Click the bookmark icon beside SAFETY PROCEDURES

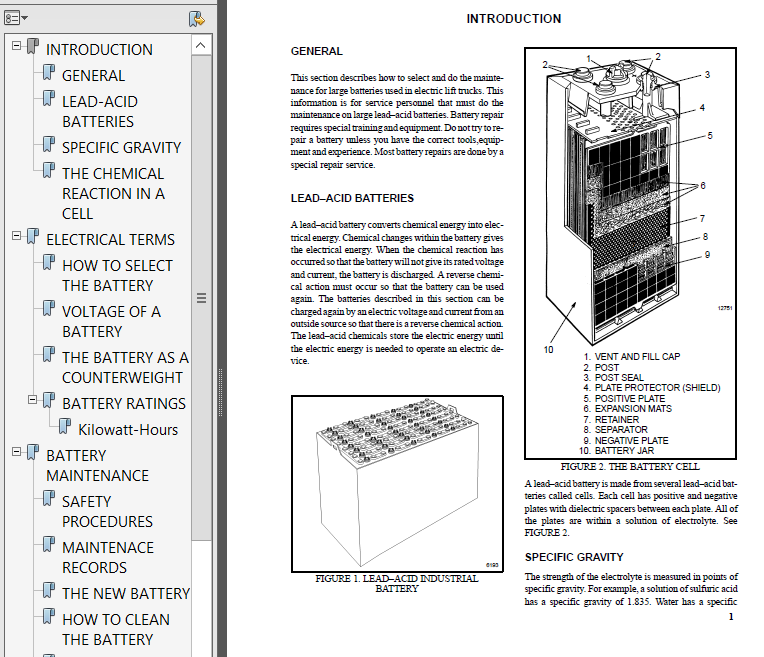tap(49, 498)
